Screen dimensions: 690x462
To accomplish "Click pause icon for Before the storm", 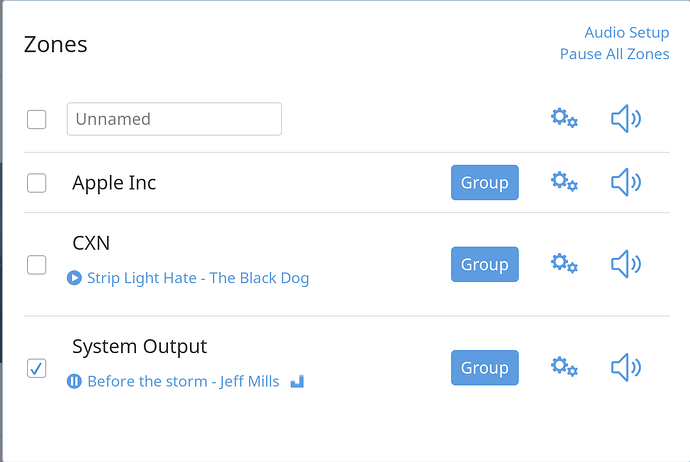I will 74,381.
